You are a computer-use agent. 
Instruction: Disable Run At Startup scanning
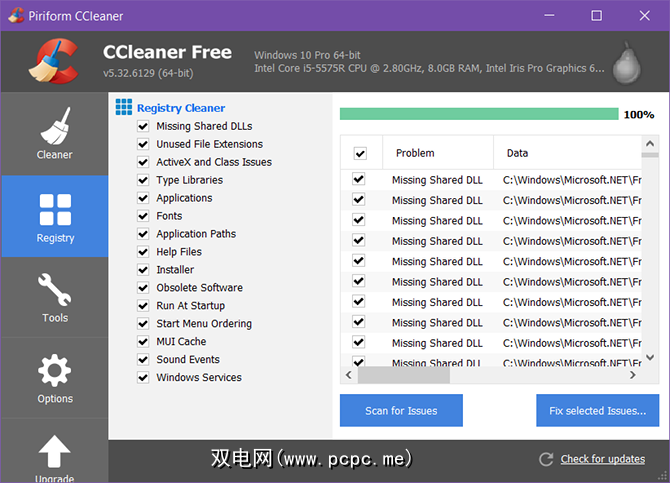pyautogui.click(x=143, y=306)
